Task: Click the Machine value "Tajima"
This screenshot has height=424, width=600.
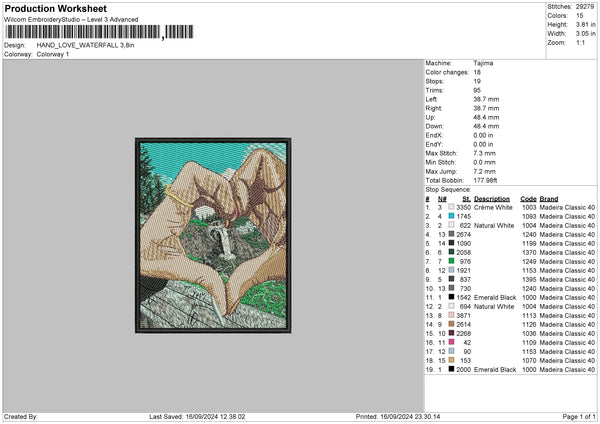Action: pyautogui.click(x=483, y=63)
